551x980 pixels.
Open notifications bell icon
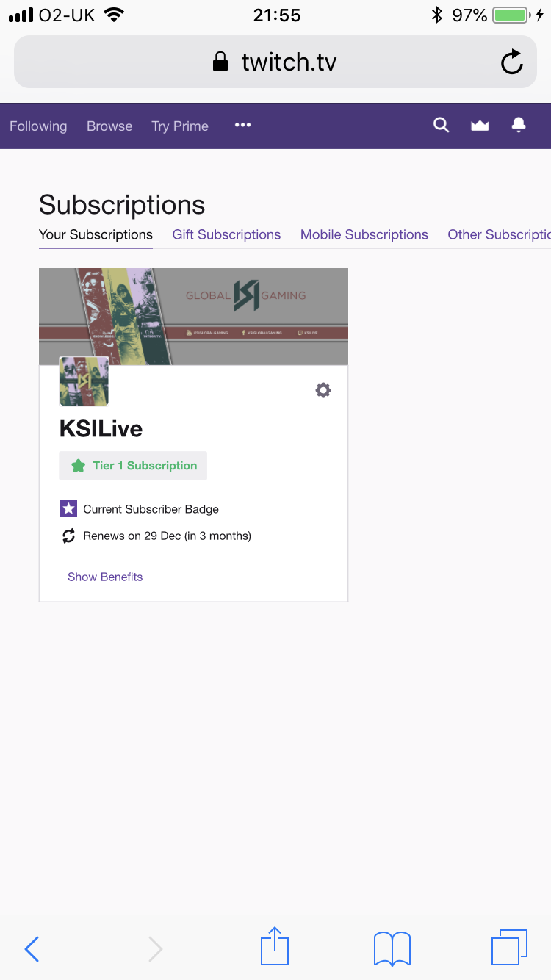click(x=519, y=126)
